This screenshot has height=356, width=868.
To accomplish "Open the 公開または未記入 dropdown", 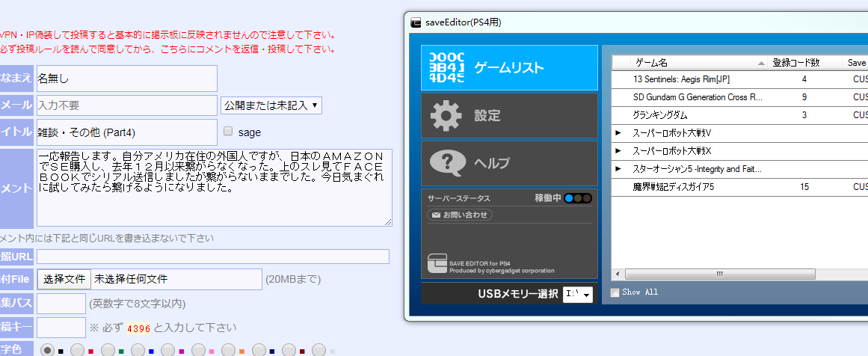I will click(271, 105).
